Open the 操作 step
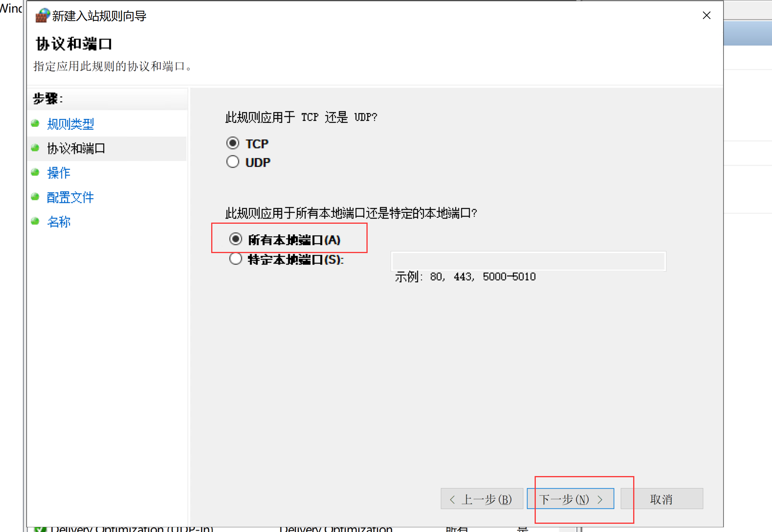772x532 pixels. pos(58,173)
